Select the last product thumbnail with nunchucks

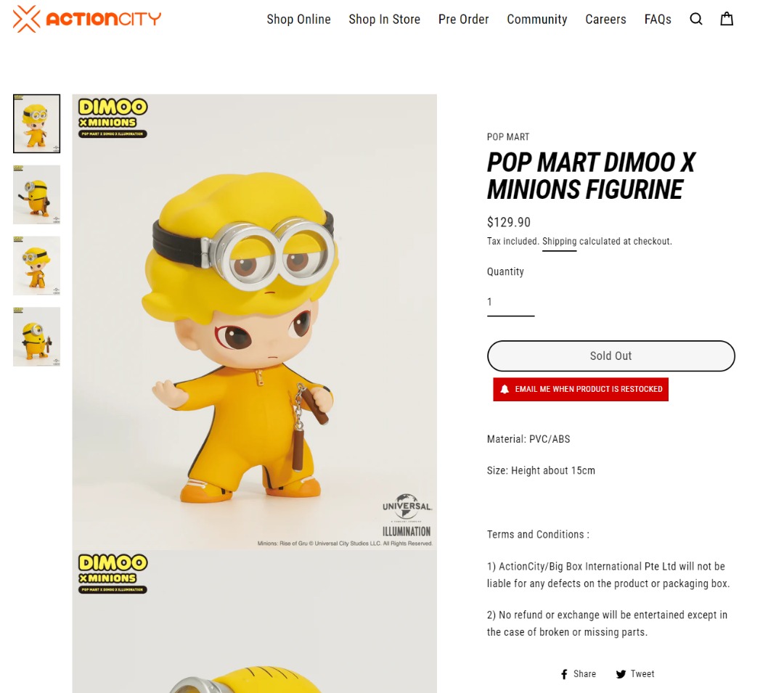pyautogui.click(x=36, y=336)
